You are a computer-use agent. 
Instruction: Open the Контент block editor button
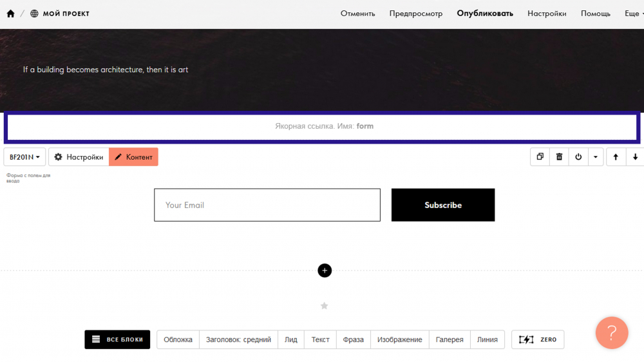(133, 157)
